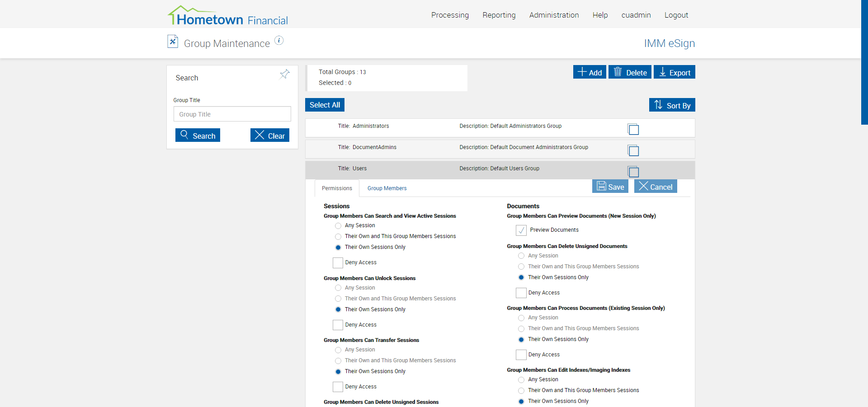Click the Group Maintenance page icon
Viewport: 868px width, 407px height.
click(x=173, y=42)
